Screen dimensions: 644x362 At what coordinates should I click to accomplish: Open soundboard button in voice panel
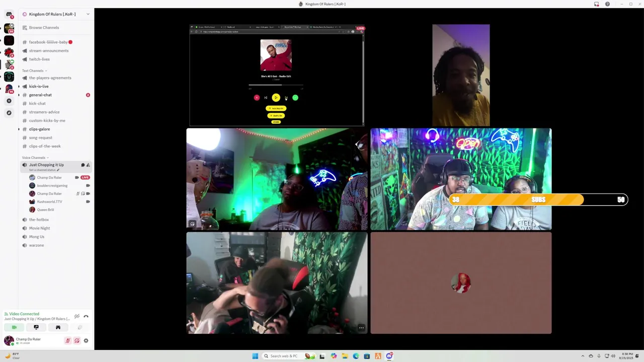coord(79,327)
